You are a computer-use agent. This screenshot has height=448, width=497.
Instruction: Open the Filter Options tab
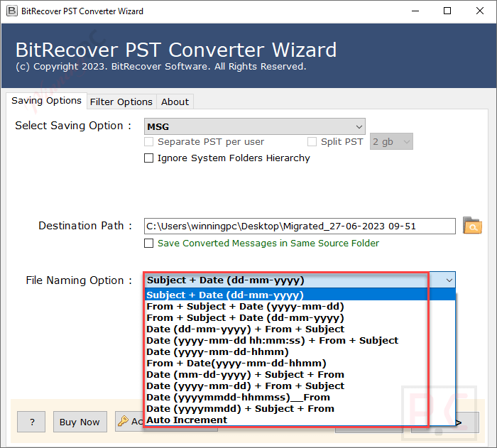(121, 102)
